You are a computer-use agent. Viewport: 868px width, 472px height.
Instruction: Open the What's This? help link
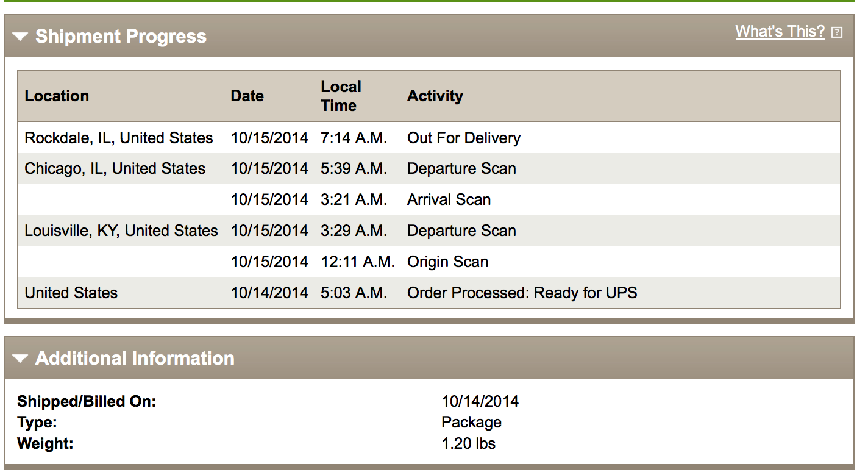click(x=780, y=32)
